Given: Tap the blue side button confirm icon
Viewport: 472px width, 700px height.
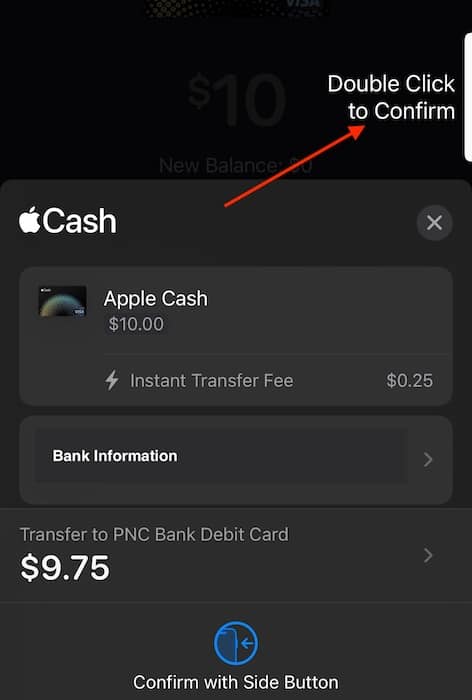Looking at the screenshot, I should pos(236,643).
